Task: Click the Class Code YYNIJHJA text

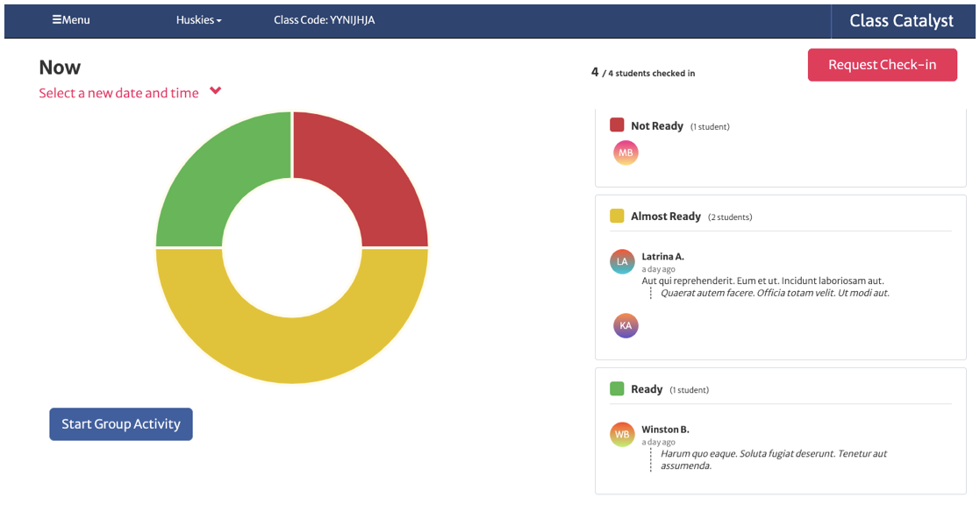Action: coord(325,20)
